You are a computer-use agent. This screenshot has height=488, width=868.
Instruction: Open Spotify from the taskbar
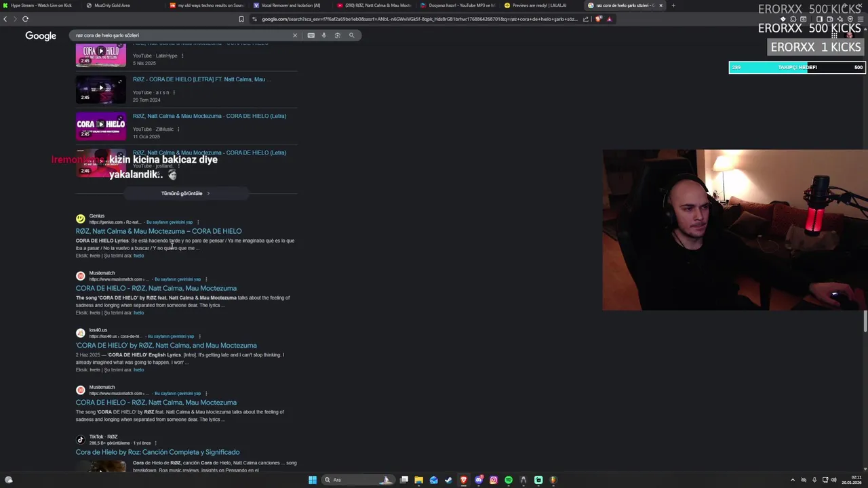point(509,480)
